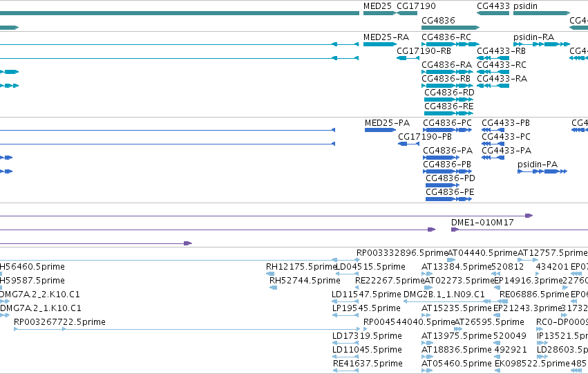Screen dimensions: 588x374
Task: Open EST EP21243.3prime
Action: pyautogui.click(x=527, y=308)
